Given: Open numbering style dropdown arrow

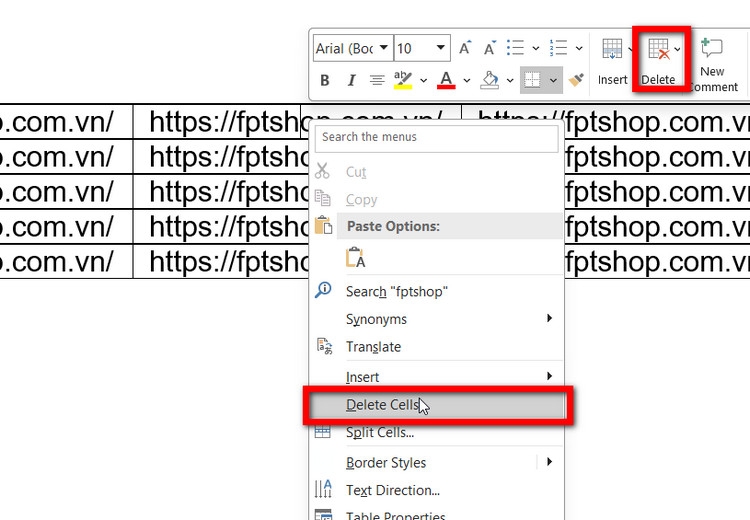Looking at the screenshot, I should [579, 48].
